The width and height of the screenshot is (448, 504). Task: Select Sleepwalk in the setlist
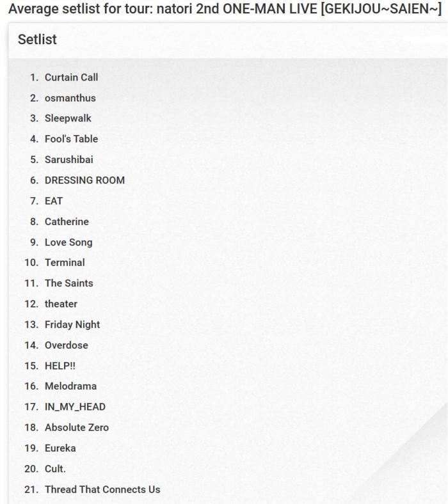tap(68, 118)
